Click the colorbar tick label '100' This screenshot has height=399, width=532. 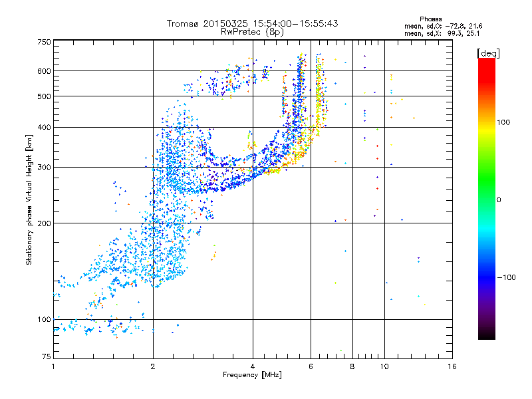(x=503, y=122)
